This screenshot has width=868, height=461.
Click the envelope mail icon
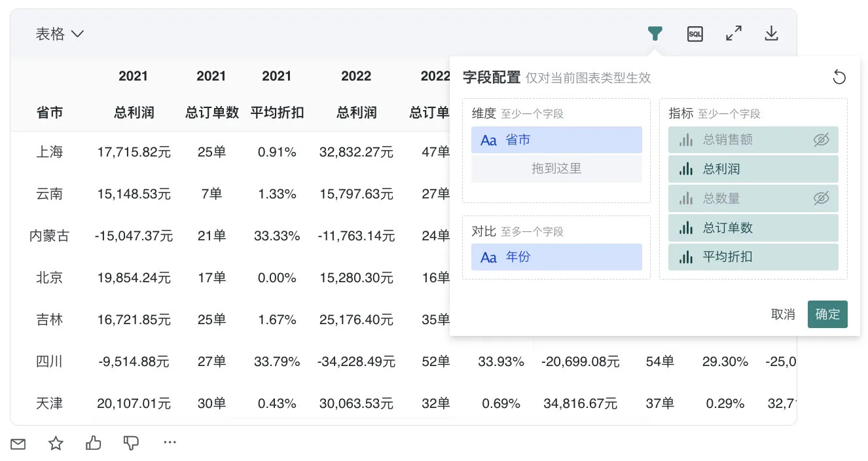[18, 444]
